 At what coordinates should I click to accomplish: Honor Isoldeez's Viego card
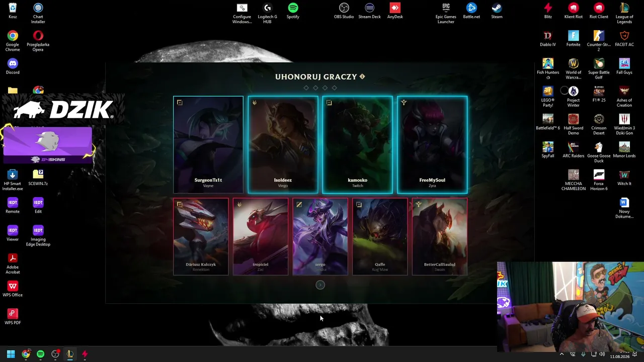[x=283, y=145]
